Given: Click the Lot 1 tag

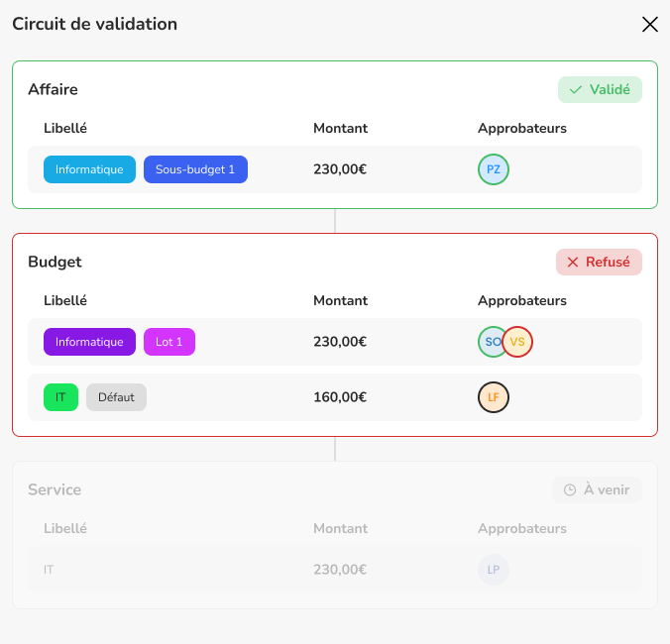Looking at the screenshot, I should (x=169, y=342).
